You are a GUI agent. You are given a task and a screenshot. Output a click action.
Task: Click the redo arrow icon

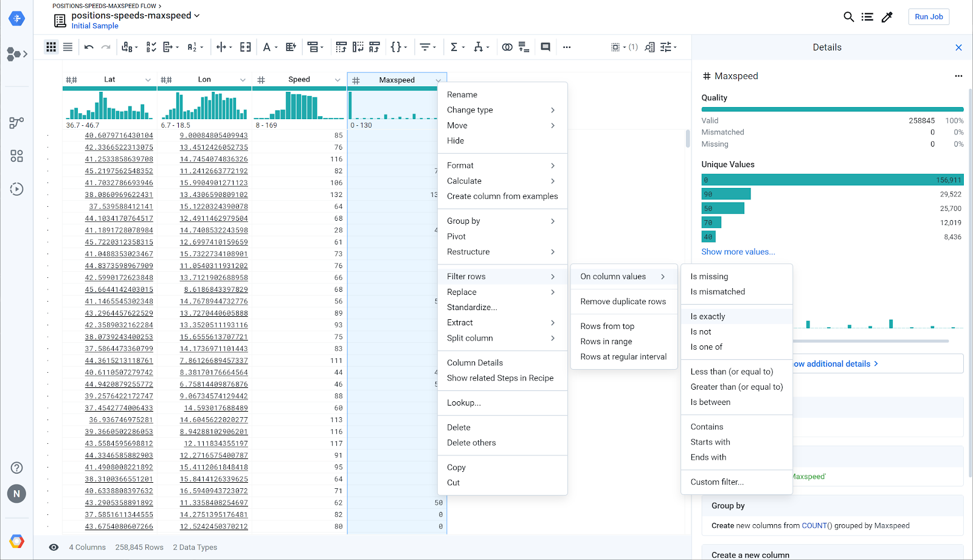[106, 47]
